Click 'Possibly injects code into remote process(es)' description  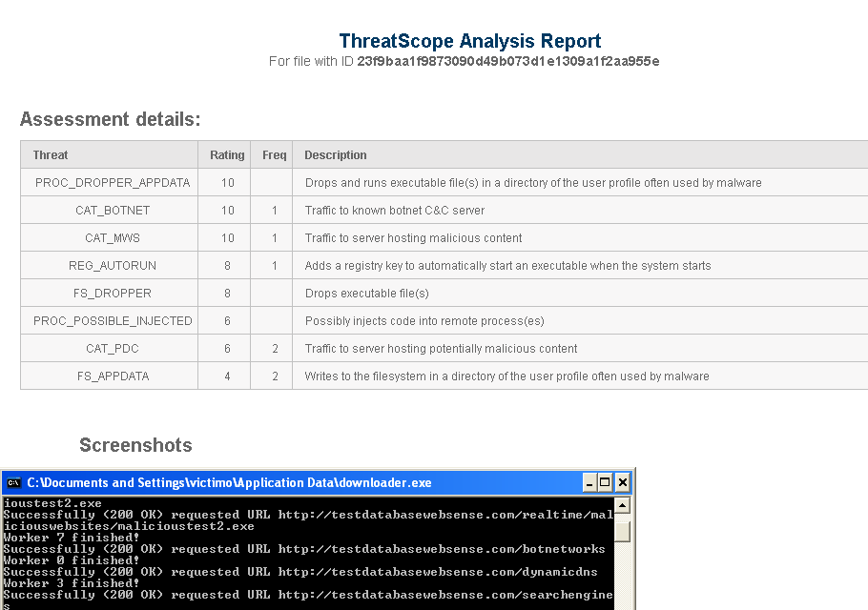pyautogui.click(x=424, y=321)
